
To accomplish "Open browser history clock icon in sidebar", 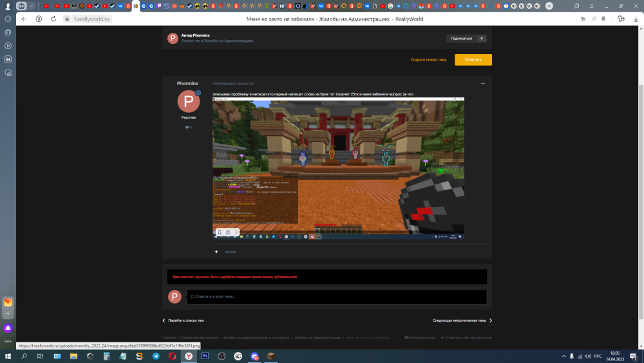I will click(x=8, y=19).
